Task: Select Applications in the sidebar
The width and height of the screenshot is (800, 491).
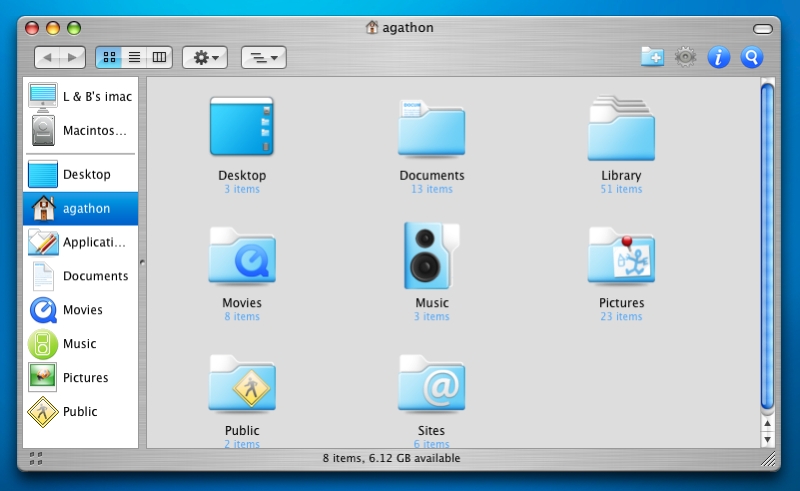Action: [x=82, y=242]
